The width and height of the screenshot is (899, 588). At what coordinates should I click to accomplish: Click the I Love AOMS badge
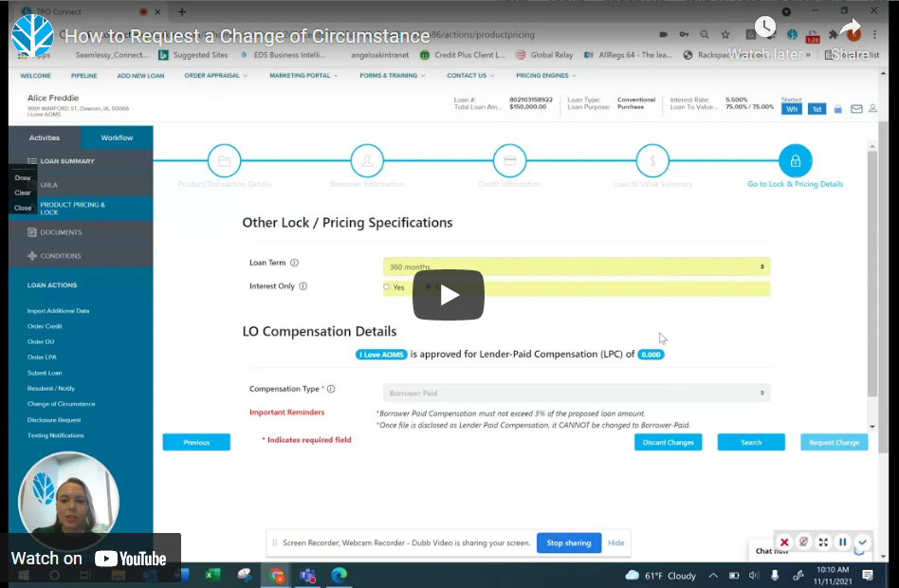pos(381,355)
